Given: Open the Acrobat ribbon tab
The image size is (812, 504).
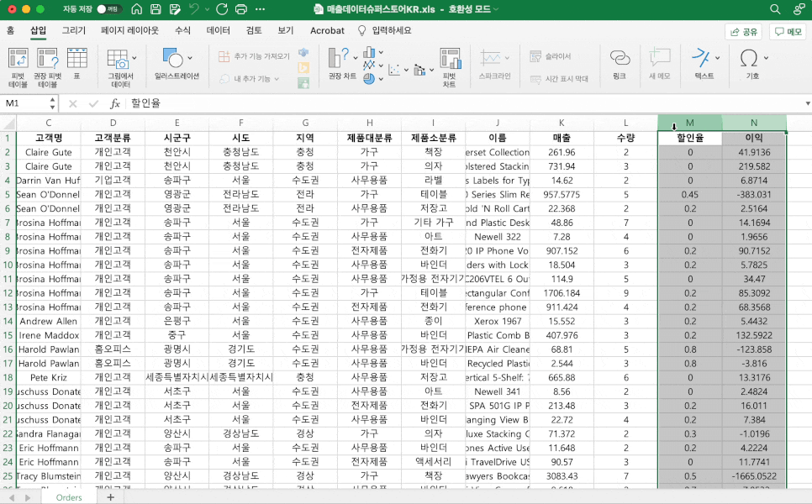Looking at the screenshot, I should tap(326, 30).
